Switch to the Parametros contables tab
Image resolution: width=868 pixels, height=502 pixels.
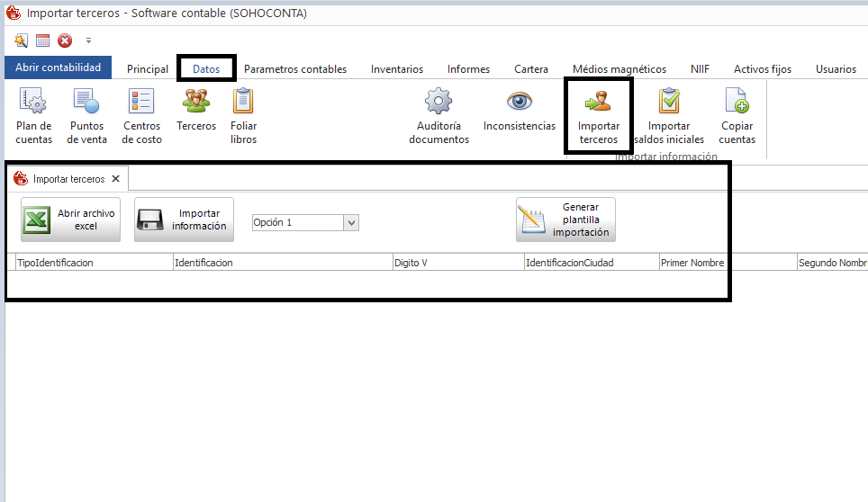click(294, 69)
